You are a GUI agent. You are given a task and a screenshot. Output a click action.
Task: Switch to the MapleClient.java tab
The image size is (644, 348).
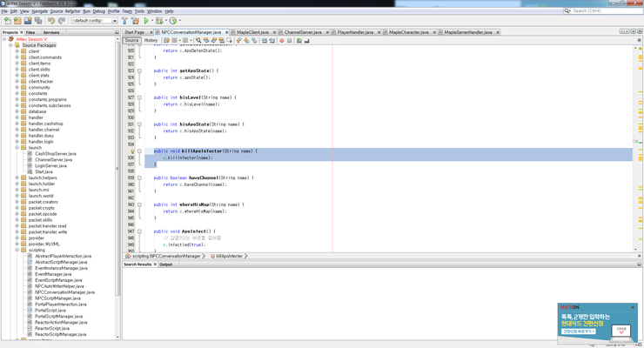tap(252, 32)
